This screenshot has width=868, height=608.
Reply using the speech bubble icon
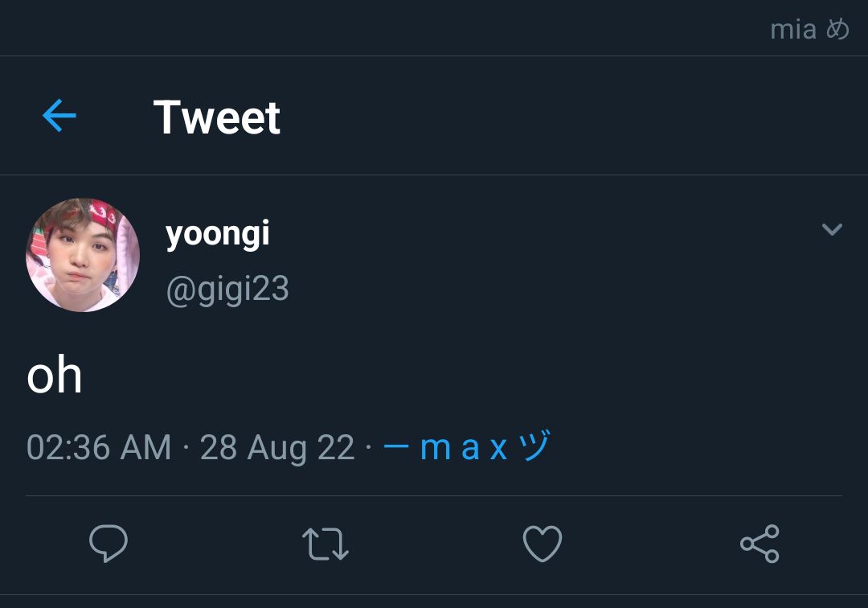108,543
